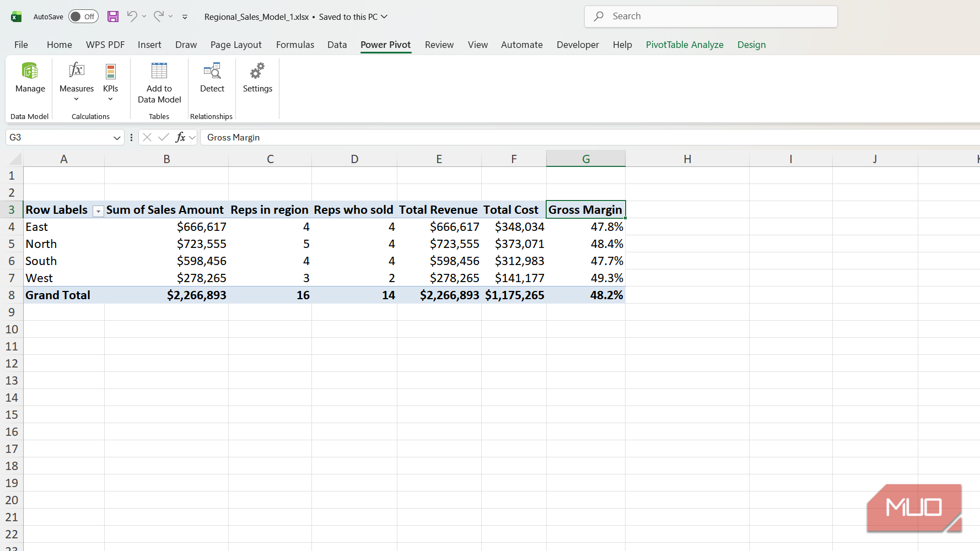Switch to the Home tab
The width and height of the screenshot is (980, 551).
(60, 45)
